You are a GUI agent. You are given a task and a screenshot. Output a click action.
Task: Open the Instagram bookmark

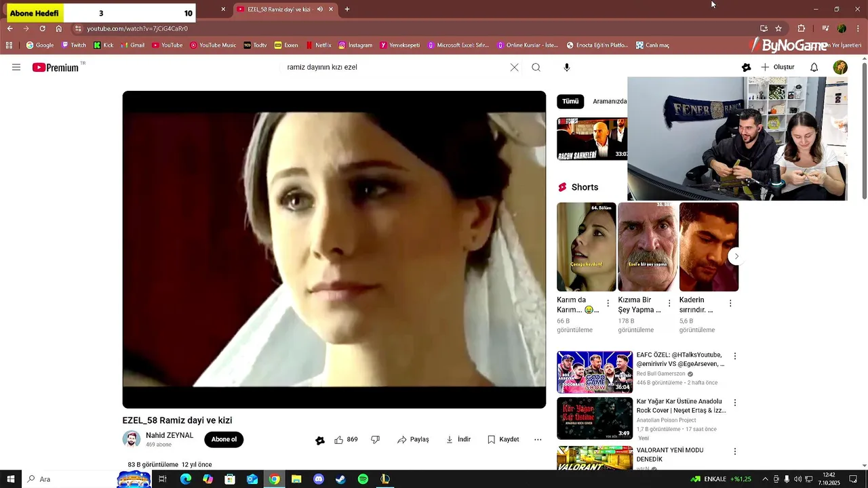(x=355, y=45)
